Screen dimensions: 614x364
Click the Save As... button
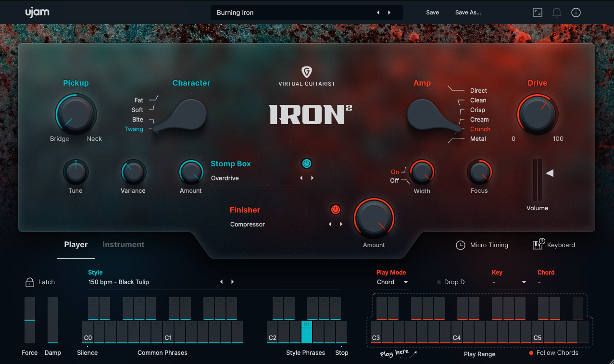pyautogui.click(x=468, y=13)
